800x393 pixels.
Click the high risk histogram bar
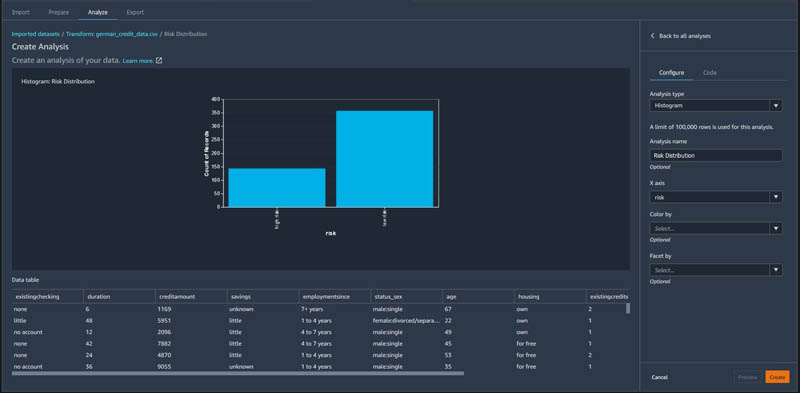[277, 187]
